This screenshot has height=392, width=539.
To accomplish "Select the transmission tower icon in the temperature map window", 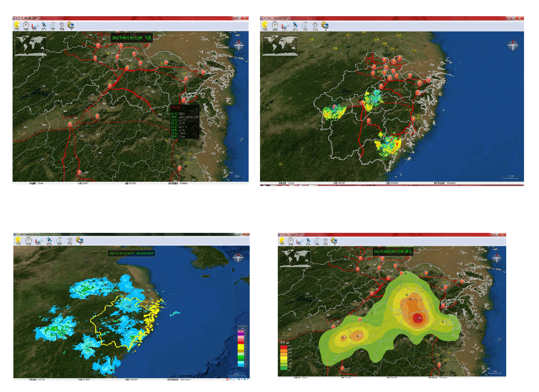I will click(x=62, y=26).
